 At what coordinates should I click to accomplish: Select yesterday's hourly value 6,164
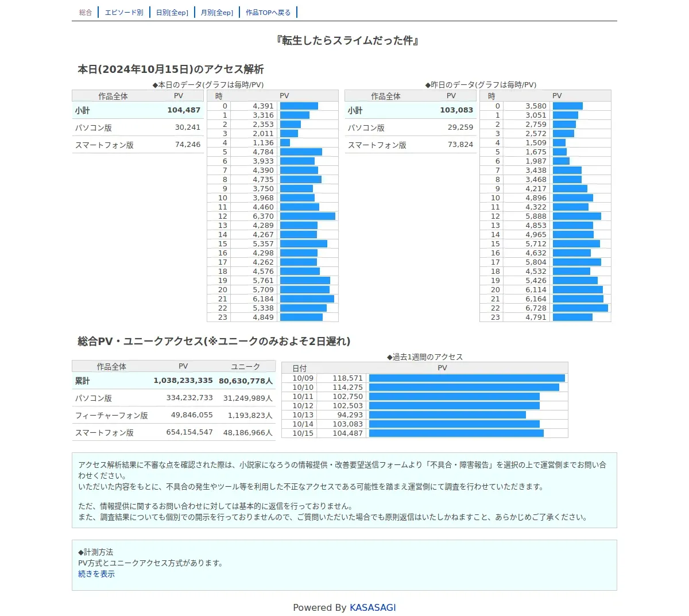(x=536, y=299)
